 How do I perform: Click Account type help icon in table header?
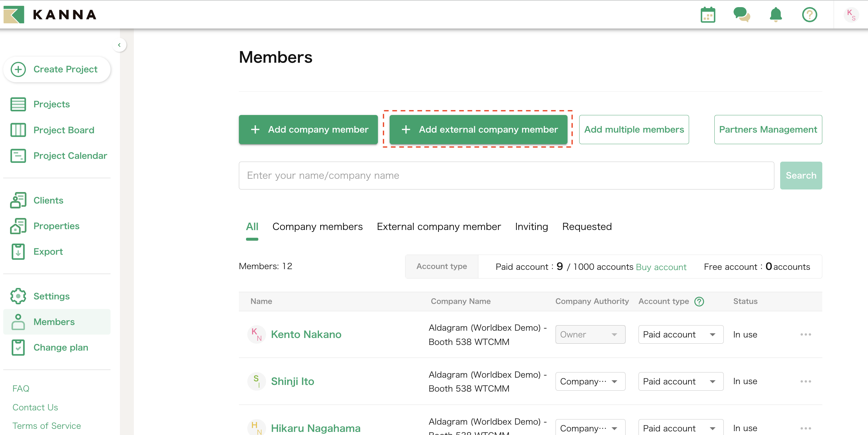(x=699, y=301)
